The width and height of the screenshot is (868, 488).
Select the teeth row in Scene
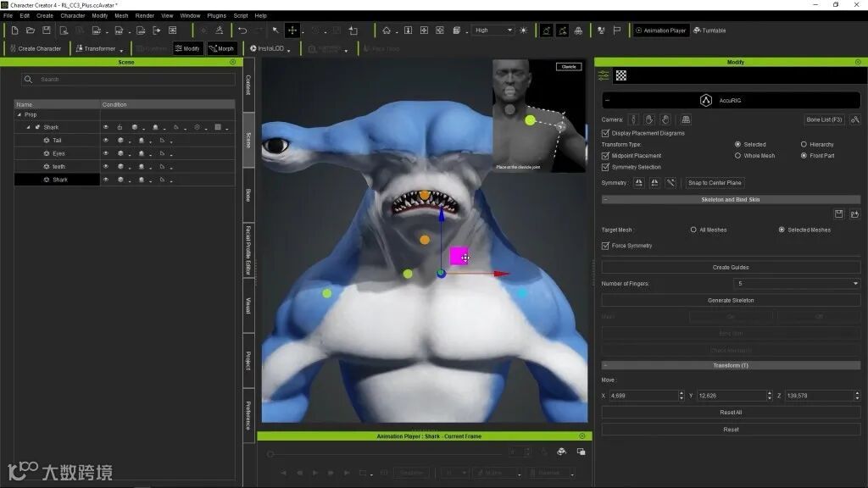click(57, 167)
